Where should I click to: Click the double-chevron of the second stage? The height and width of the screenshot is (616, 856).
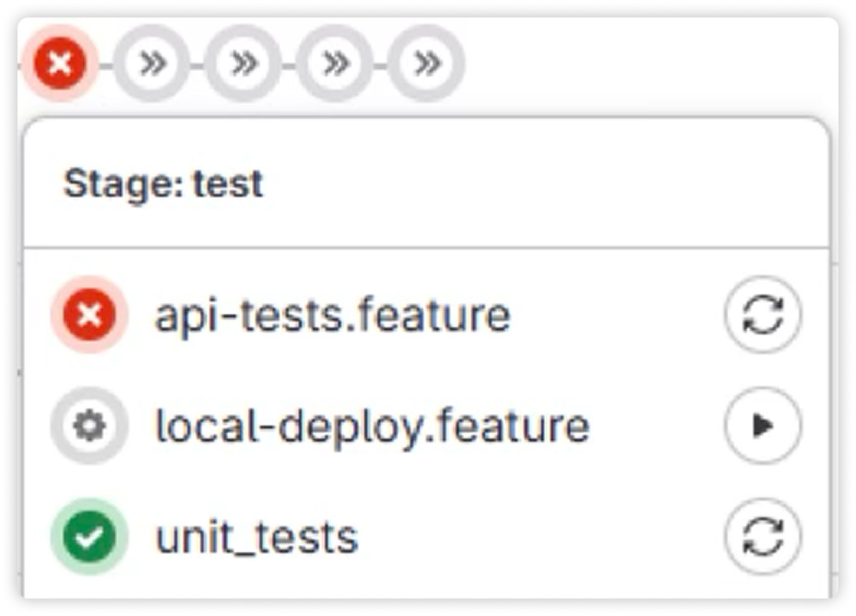coord(152,63)
